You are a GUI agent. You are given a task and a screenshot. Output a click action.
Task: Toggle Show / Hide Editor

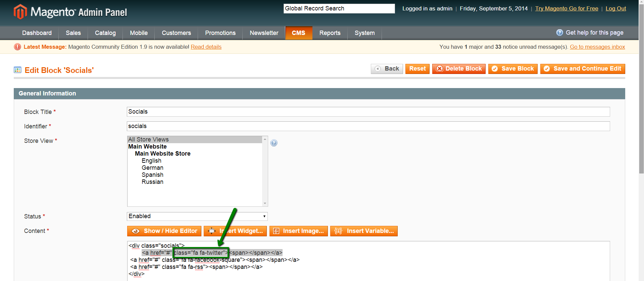164,231
